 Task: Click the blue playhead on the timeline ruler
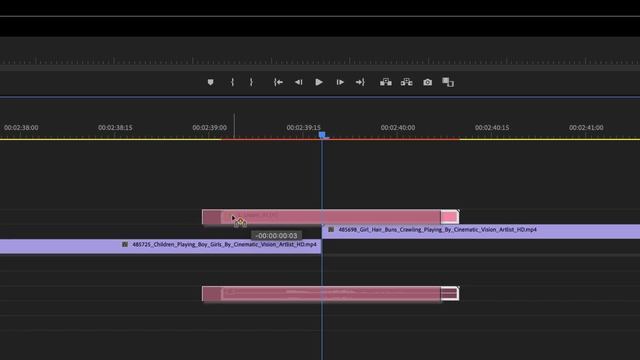(x=322, y=135)
